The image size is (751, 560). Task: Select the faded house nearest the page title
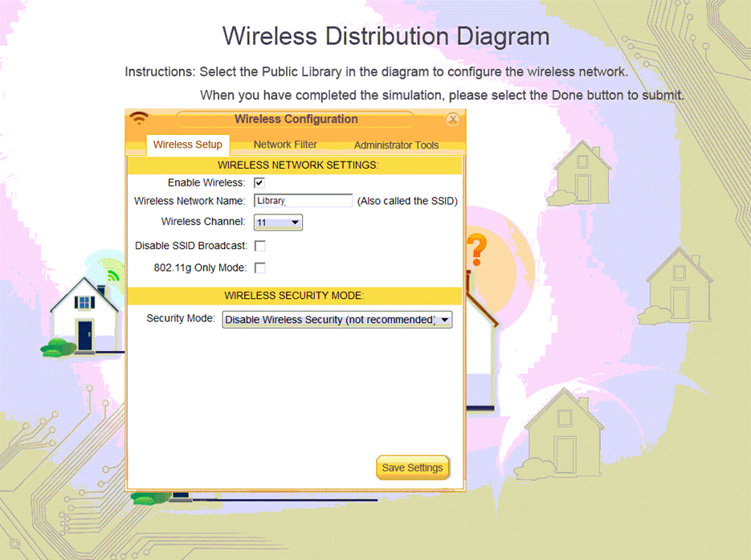coord(582,173)
